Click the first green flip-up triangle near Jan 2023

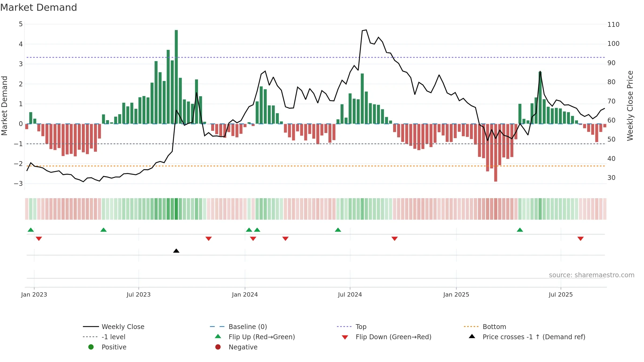pyautogui.click(x=31, y=230)
